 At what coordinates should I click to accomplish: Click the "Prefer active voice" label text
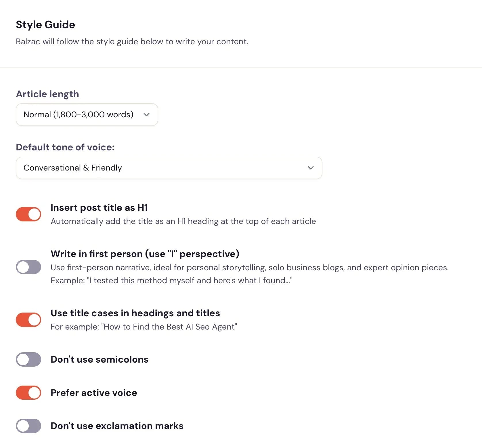(94, 393)
